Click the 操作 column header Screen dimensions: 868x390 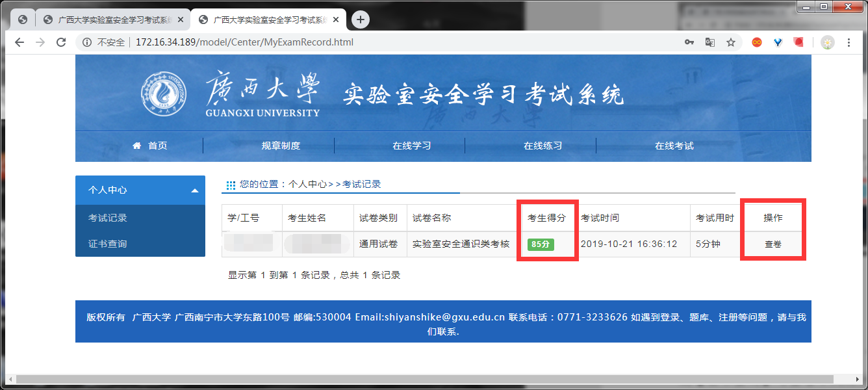coord(773,218)
